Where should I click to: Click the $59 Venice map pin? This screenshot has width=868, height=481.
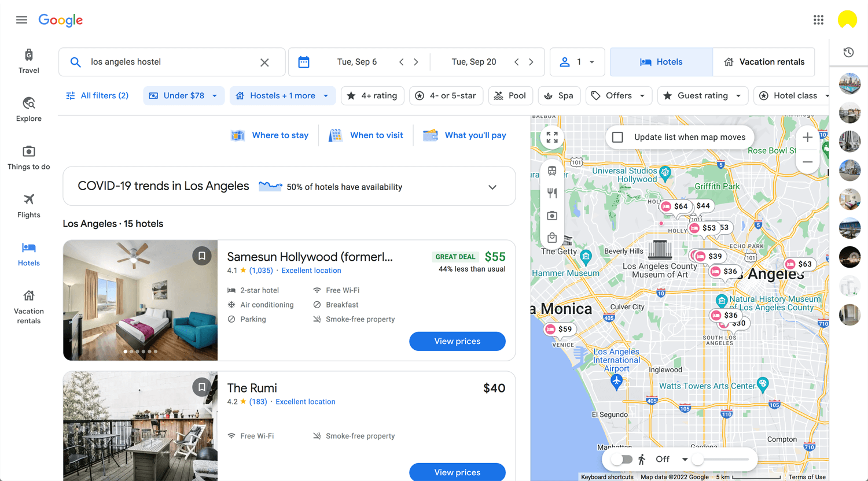point(559,330)
